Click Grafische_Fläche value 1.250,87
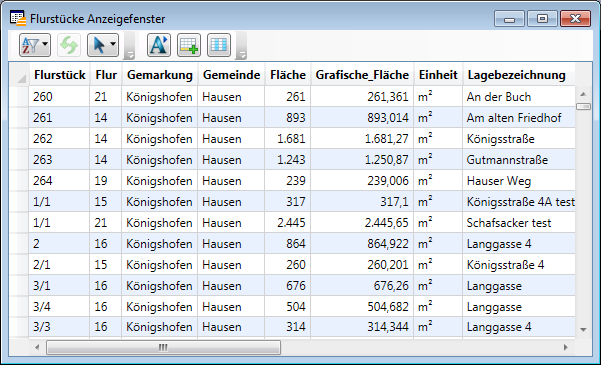 point(362,160)
